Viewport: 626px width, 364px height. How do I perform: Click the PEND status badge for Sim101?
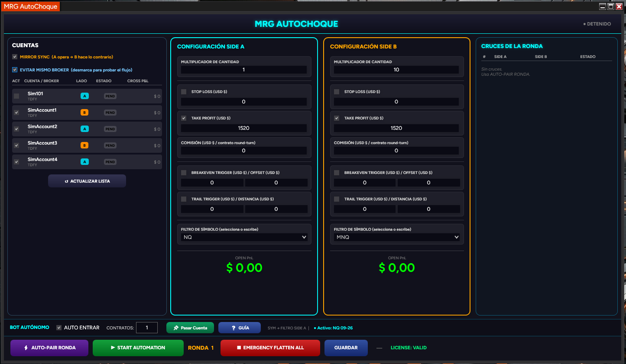pyautogui.click(x=110, y=96)
